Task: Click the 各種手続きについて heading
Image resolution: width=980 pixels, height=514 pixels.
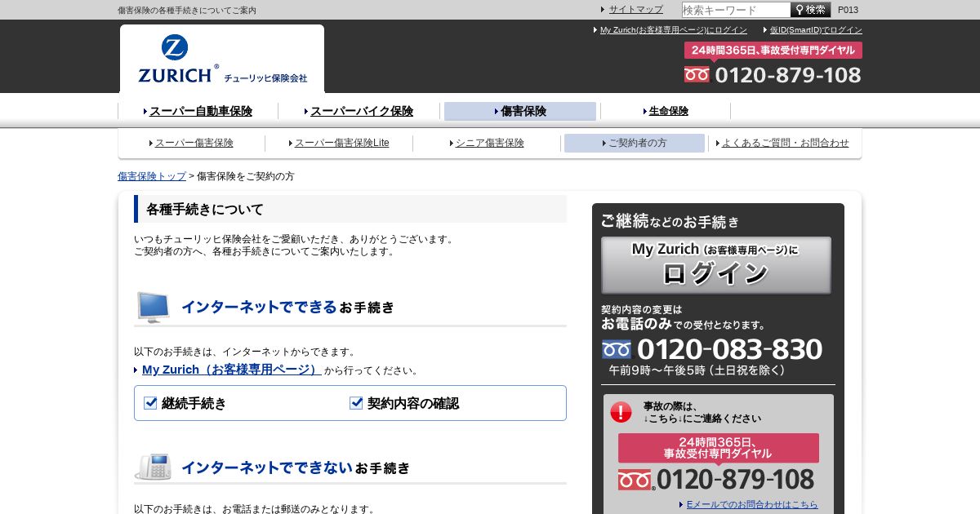Action: (x=205, y=210)
